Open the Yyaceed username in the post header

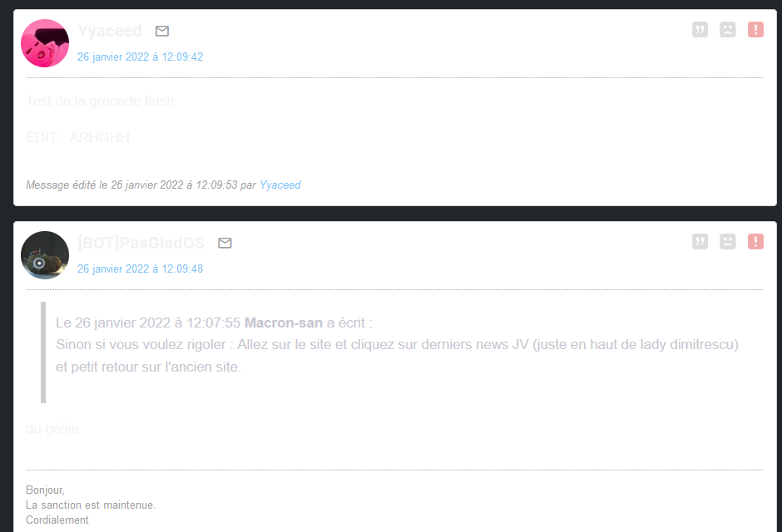pyautogui.click(x=110, y=31)
